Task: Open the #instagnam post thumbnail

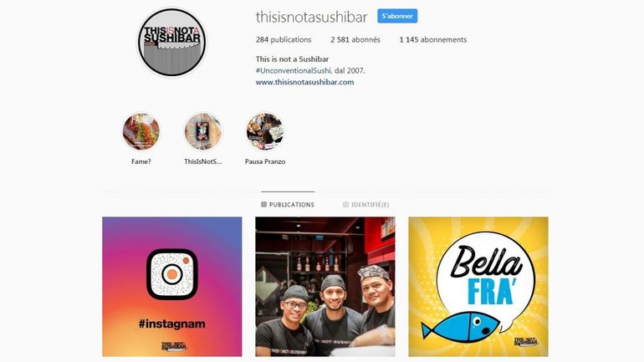Action: tap(172, 287)
